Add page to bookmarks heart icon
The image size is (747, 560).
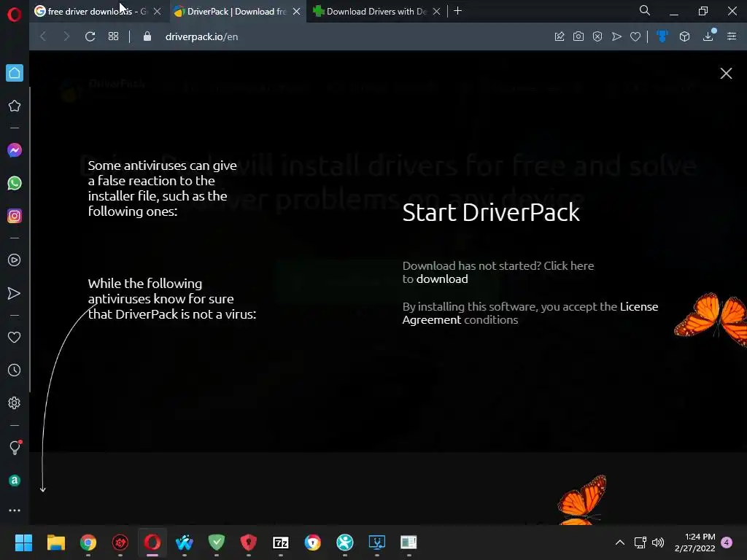(x=635, y=36)
